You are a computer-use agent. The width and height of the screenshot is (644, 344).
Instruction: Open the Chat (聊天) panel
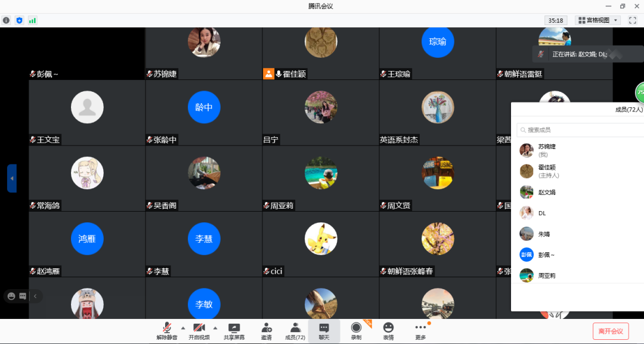click(x=324, y=331)
